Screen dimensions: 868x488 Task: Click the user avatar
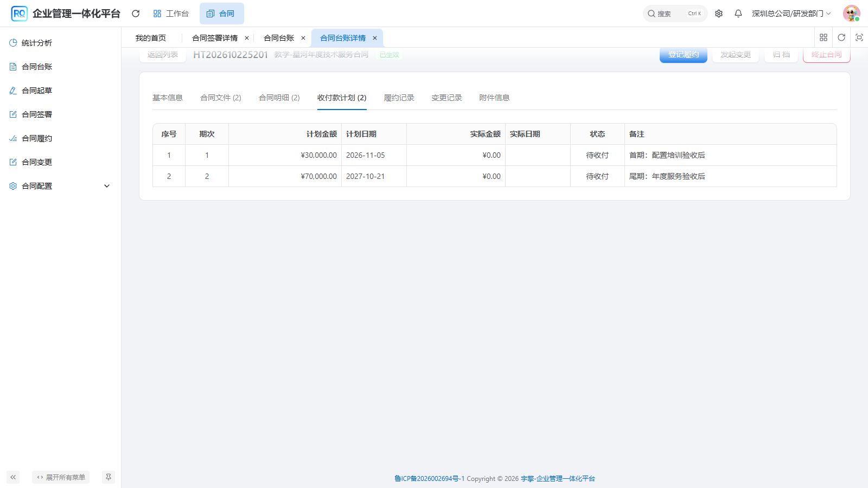pyautogui.click(x=851, y=14)
